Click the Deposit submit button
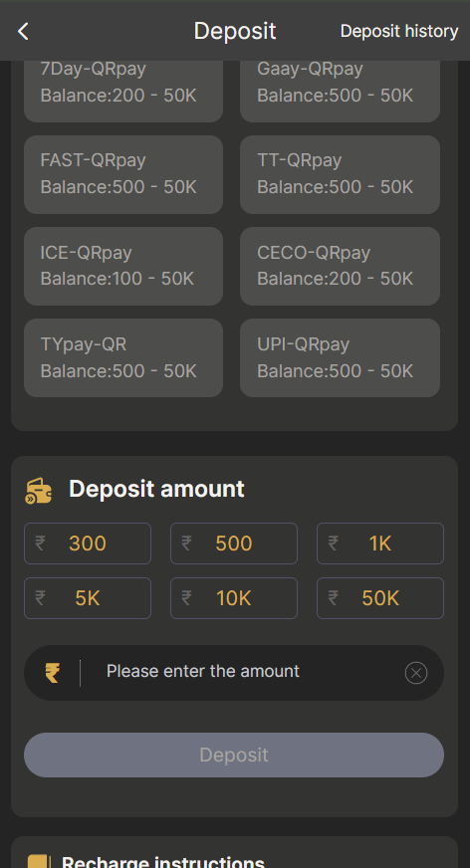Screen dimensions: 470x868 pyautogui.click(x=234, y=755)
